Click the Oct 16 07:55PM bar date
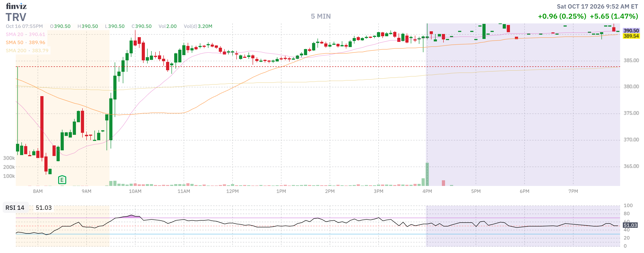644x253 pixels. [x=24, y=26]
